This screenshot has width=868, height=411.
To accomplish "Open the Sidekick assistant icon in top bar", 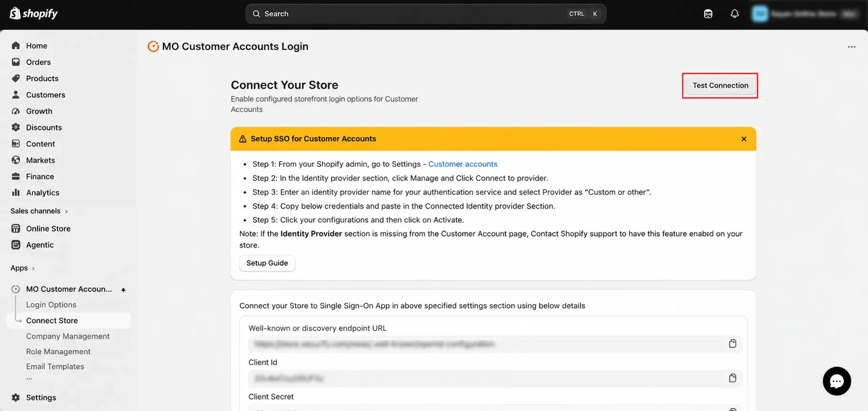I will pos(708,14).
